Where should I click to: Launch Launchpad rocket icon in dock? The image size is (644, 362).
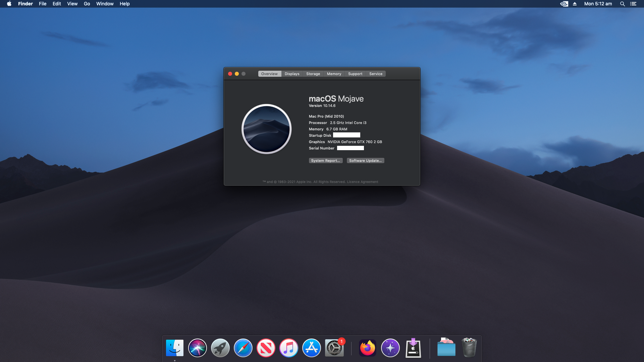click(220, 348)
